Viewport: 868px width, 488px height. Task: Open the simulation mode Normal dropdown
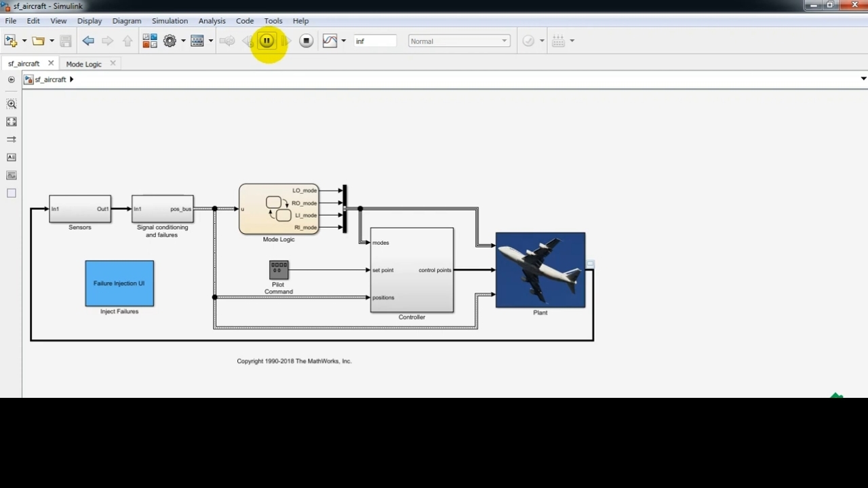459,41
